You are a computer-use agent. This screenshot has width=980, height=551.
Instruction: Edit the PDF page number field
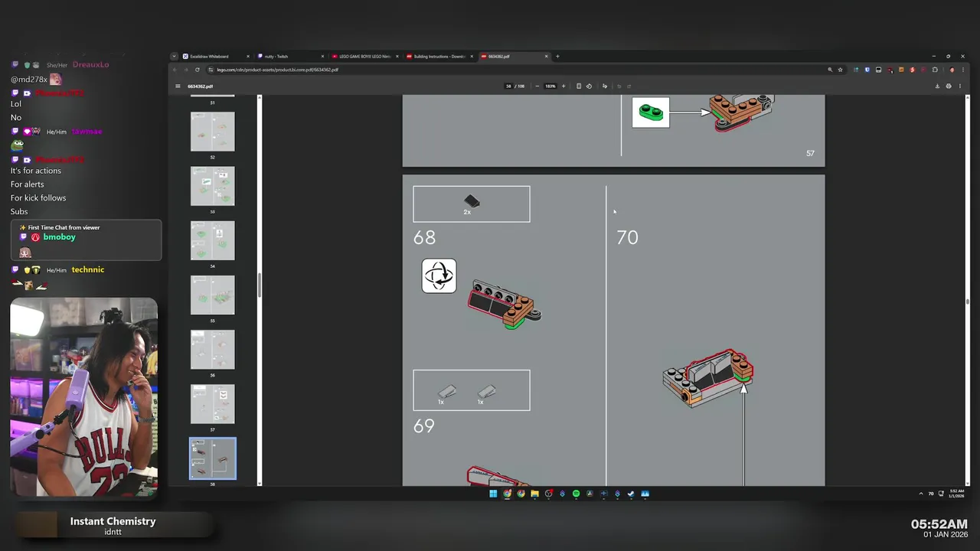[508, 86]
